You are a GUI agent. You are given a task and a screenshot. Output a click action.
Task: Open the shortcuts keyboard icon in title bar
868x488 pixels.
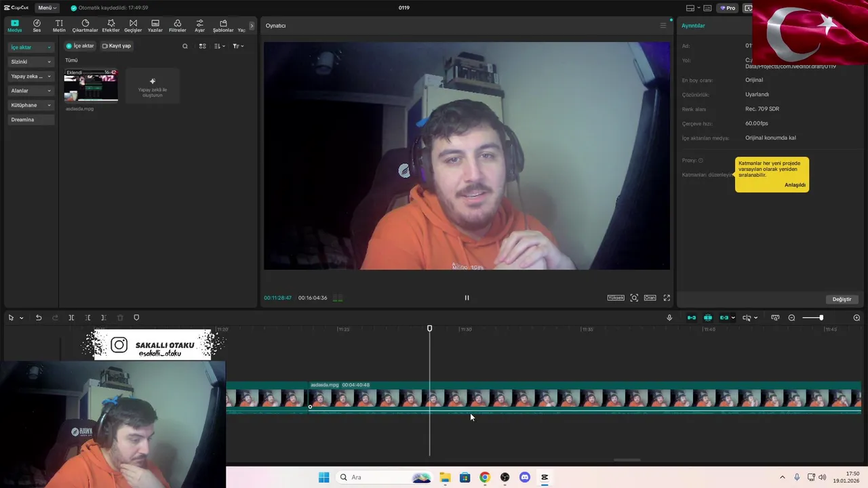707,8
